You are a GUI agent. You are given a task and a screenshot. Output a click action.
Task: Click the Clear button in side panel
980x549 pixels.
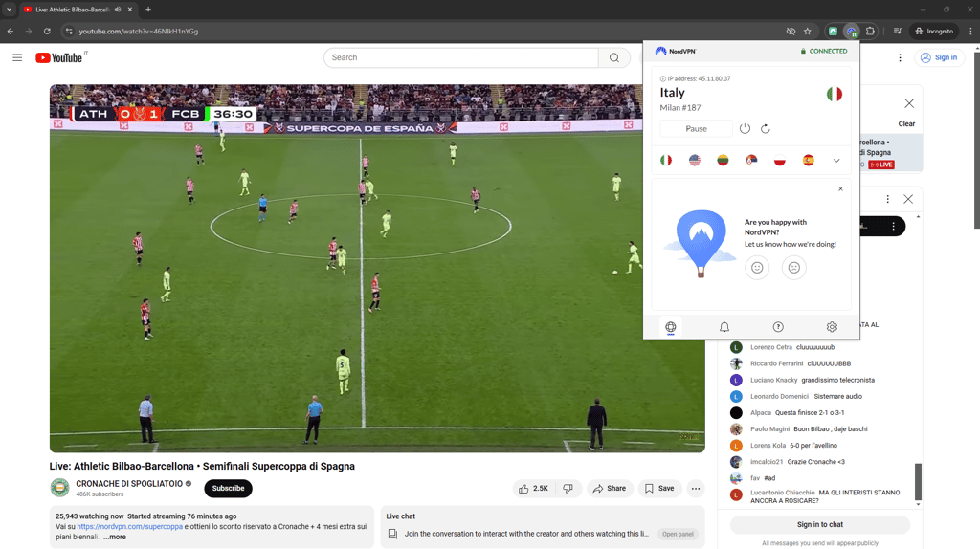(x=906, y=123)
